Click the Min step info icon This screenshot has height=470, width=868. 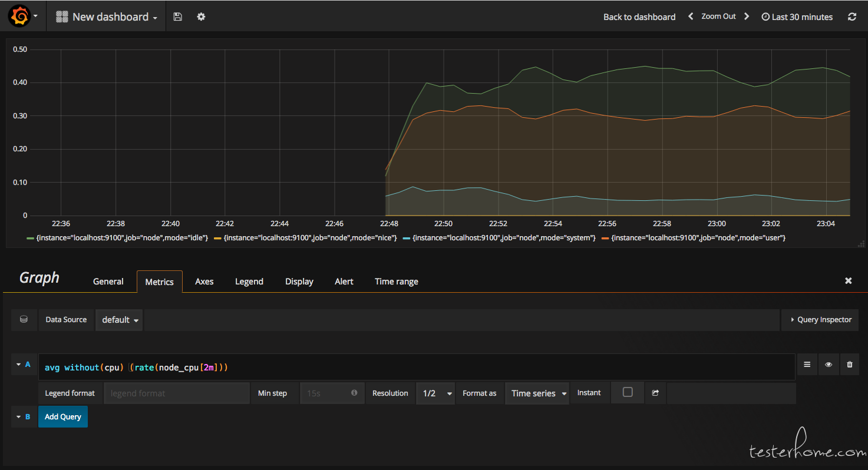[354, 392]
